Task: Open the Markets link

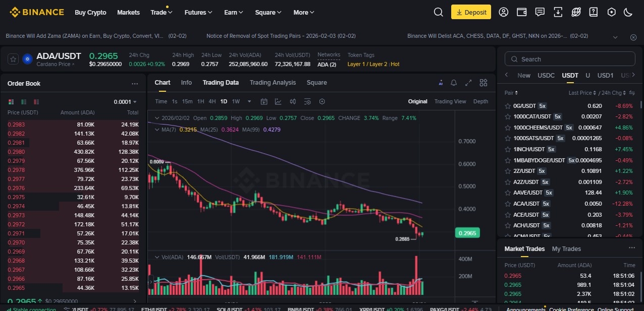Action: 128,12
